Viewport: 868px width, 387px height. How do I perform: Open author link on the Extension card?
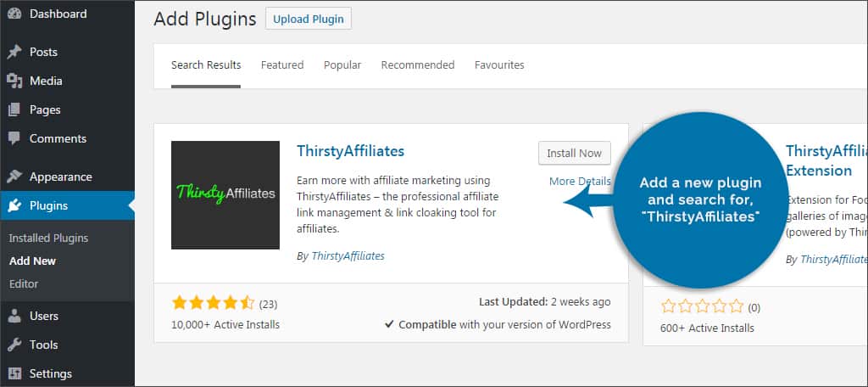(834, 260)
